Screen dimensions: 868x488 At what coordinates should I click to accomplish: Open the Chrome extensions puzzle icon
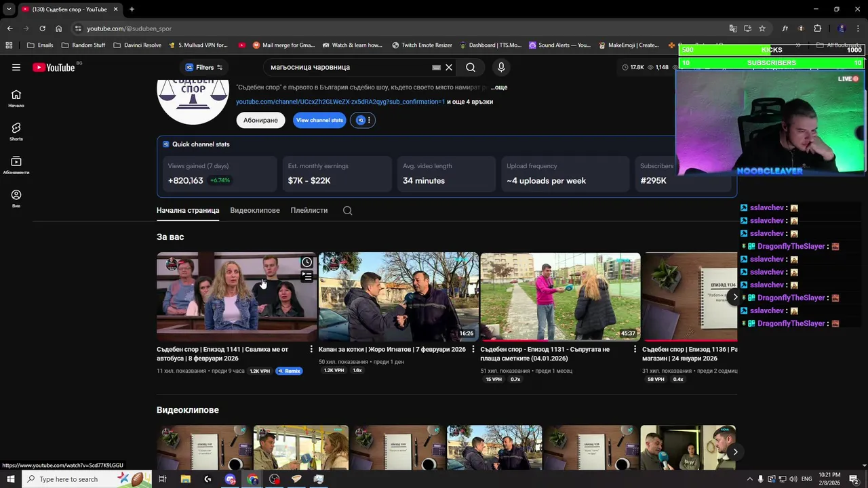(817, 28)
